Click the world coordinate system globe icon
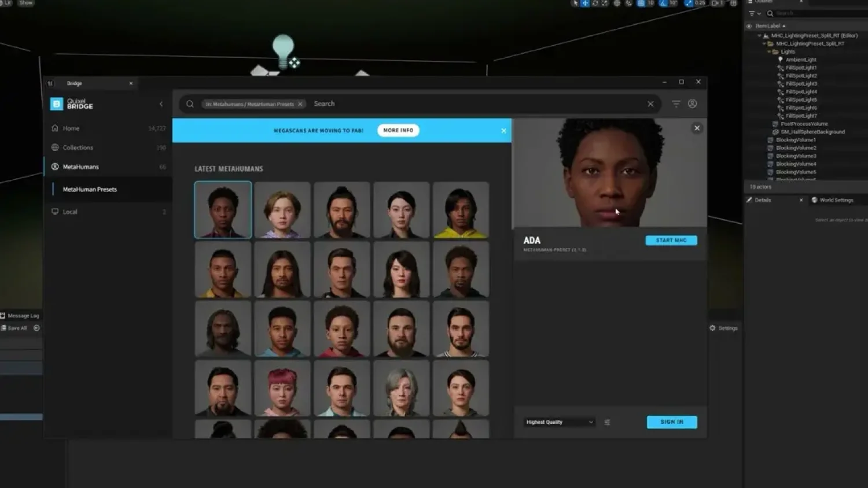This screenshot has width=868, height=488. (x=617, y=3)
